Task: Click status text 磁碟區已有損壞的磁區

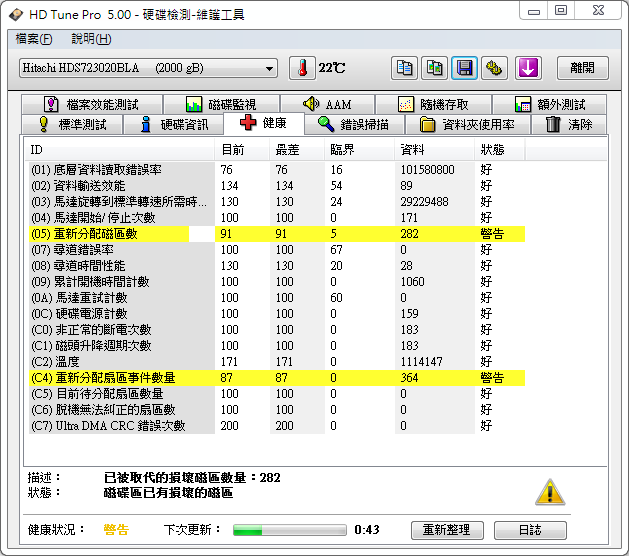Action: (x=168, y=493)
